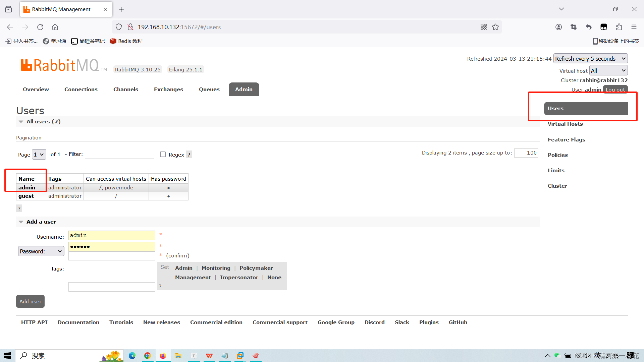The height and width of the screenshot is (362, 644).
Task: Switch to the Queues tab
Action: [209, 89]
